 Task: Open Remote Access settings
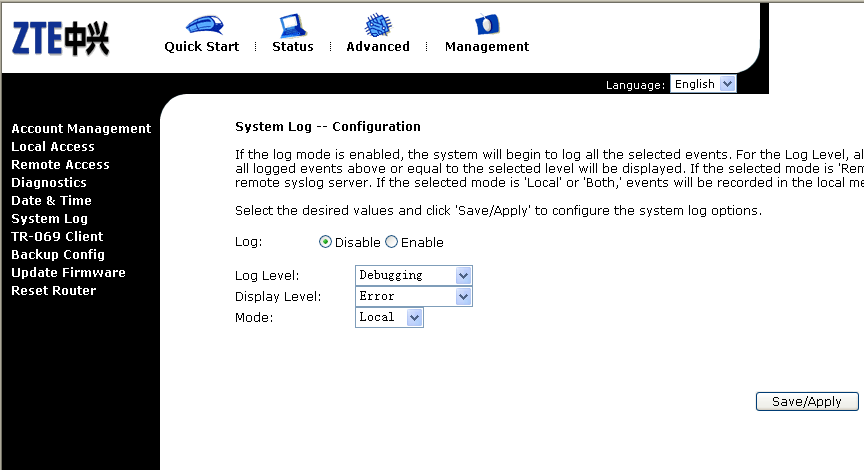point(61,165)
